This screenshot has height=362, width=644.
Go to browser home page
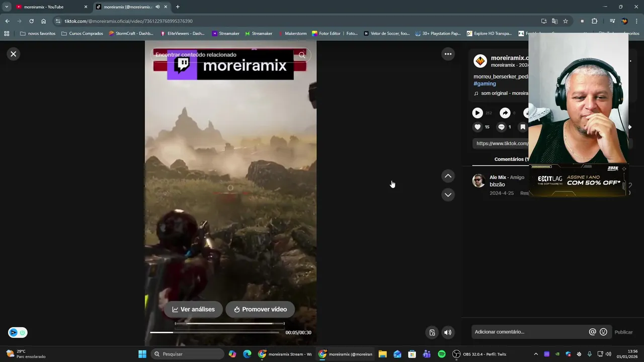(43, 21)
